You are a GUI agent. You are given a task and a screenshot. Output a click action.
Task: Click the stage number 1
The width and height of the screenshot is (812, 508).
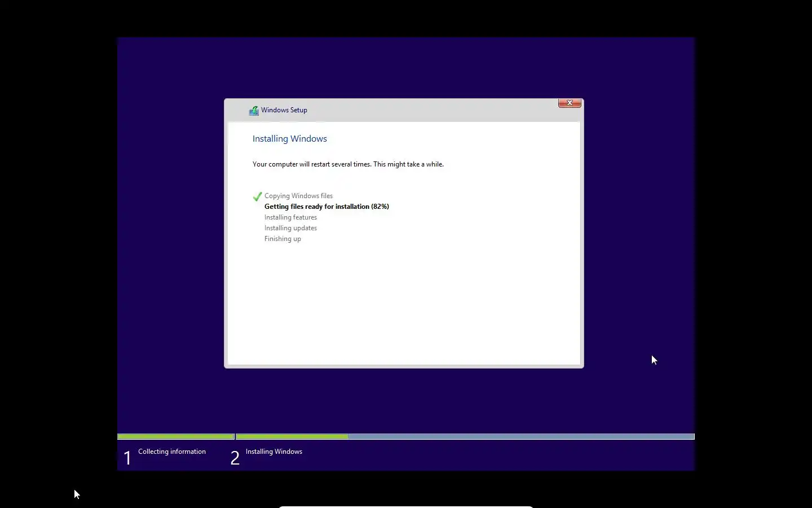coord(127,458)
